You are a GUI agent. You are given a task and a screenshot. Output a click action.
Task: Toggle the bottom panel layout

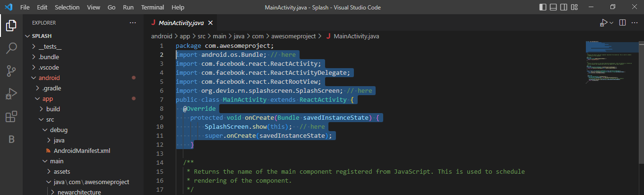[x=552, y=8]
